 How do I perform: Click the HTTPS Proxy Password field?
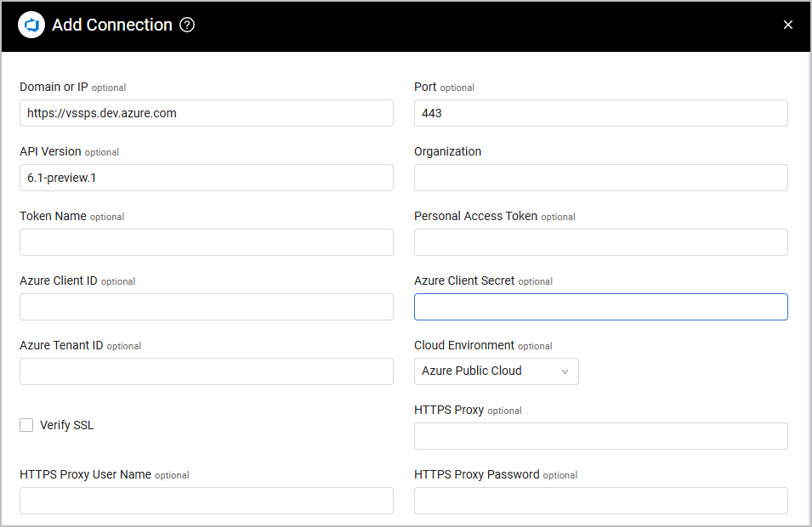click(x=600, y=501)
